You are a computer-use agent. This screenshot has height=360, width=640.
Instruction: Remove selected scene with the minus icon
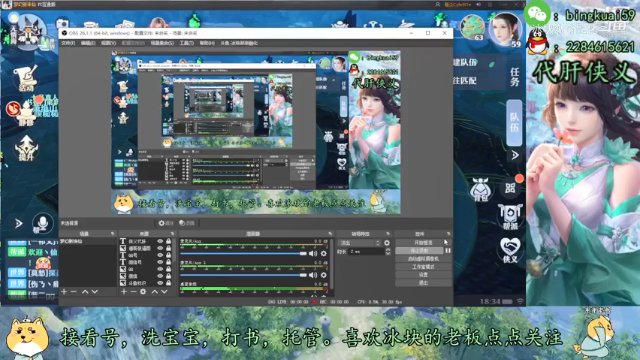(73, 292)
